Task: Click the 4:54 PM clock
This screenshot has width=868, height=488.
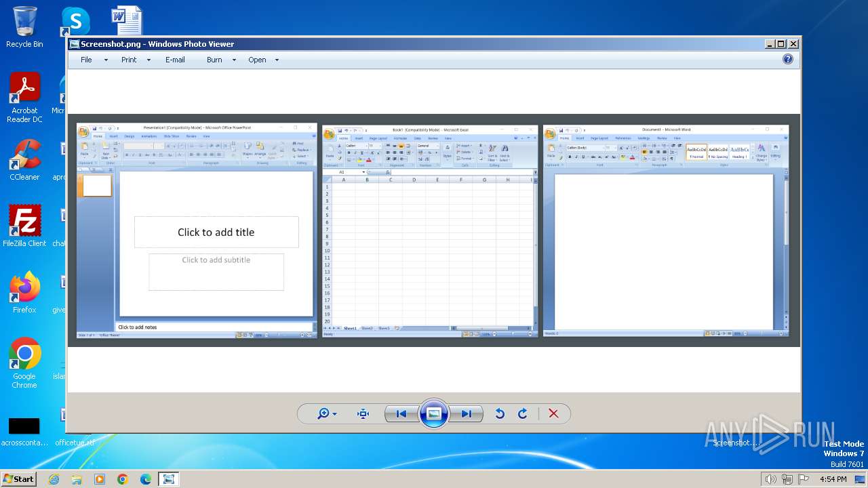Action: (x=833, y=479)
